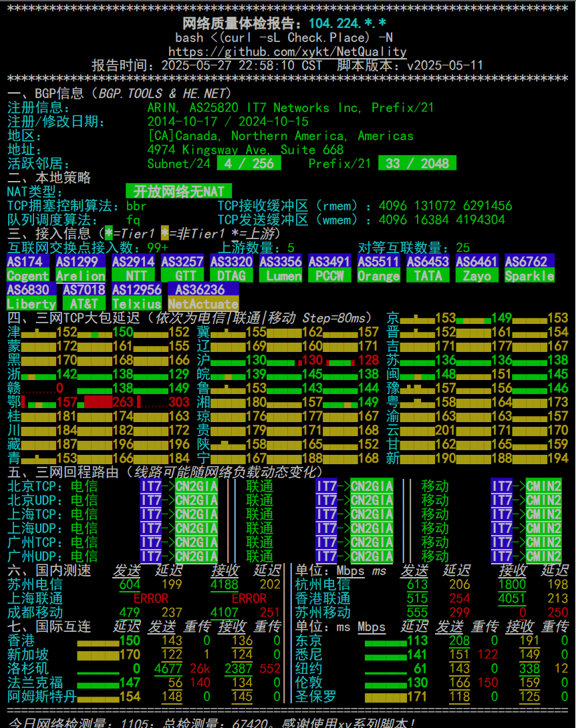Click the NTT provider label
This screenshot has height=728, width=576.
pos(136,276)
